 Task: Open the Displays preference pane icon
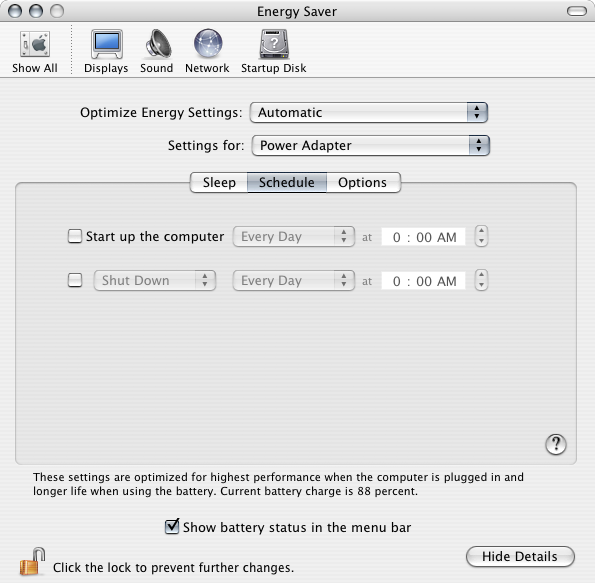[x=106, y=52]
